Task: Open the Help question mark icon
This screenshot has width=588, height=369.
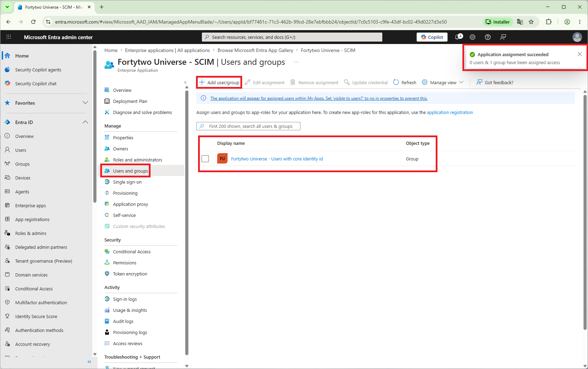Action: (488, 37)
